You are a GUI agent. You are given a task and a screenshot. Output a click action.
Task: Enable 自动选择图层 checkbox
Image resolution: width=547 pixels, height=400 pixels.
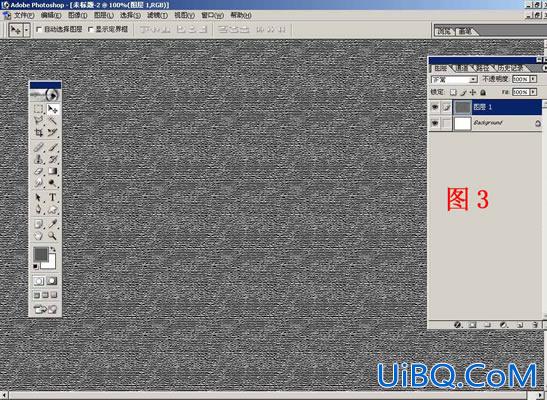coord(39,30)
